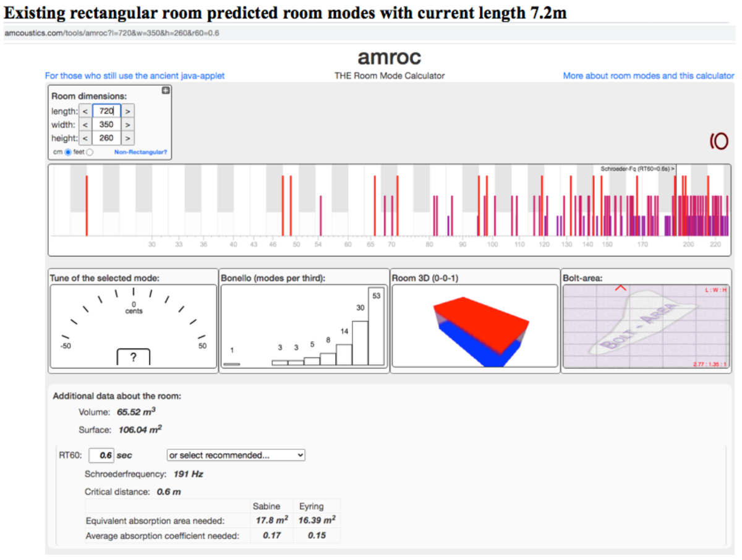This screenshot has width=742, height=560.
Task: Open the 'or select recommended...' RT60 dropdown
Action: coord(236,455)
